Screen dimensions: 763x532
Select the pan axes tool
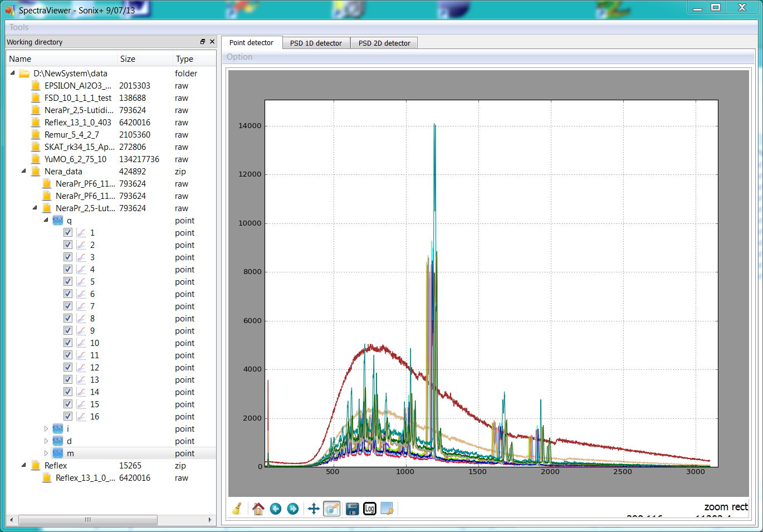pos(314,509)
